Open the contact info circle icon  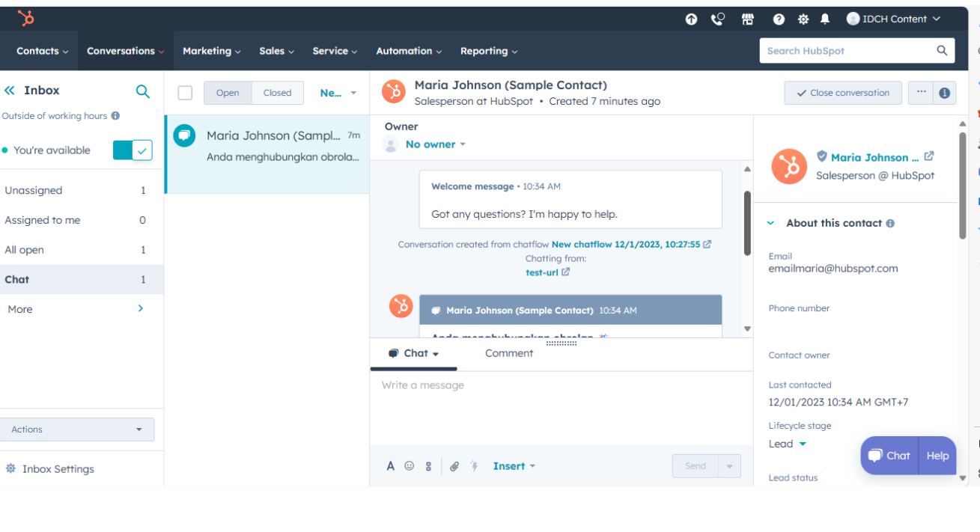coord(943,93)
